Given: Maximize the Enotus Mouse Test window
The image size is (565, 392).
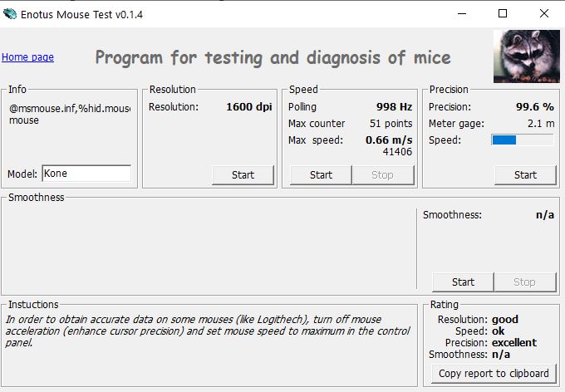Looking at the screenshot, I should [x=503, y=13].
